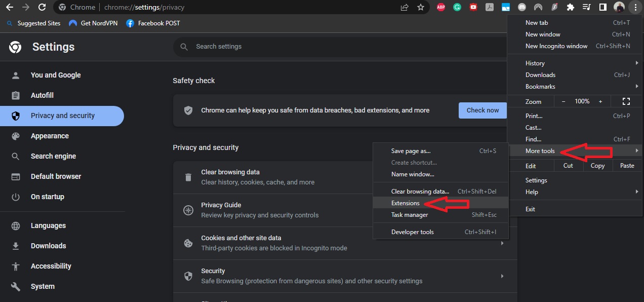
Task: Click the Grammarly extension icon
Action: click(457, 7)
